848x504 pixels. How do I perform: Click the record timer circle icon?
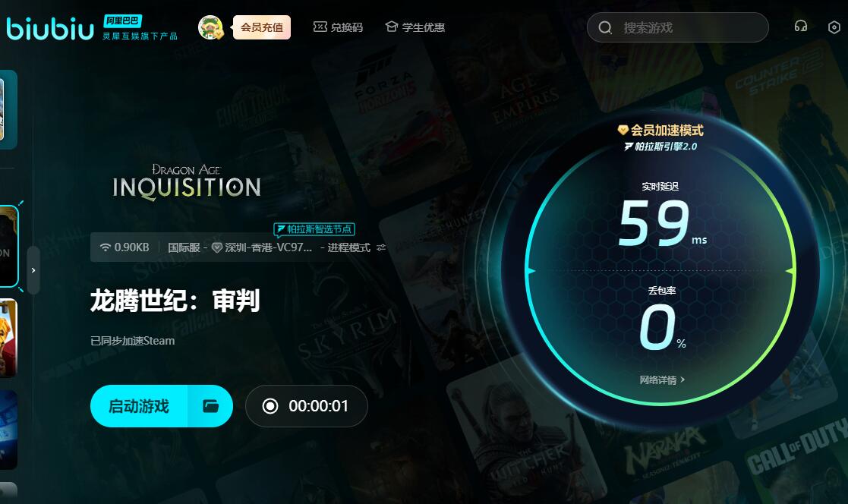tap(270, 406)
